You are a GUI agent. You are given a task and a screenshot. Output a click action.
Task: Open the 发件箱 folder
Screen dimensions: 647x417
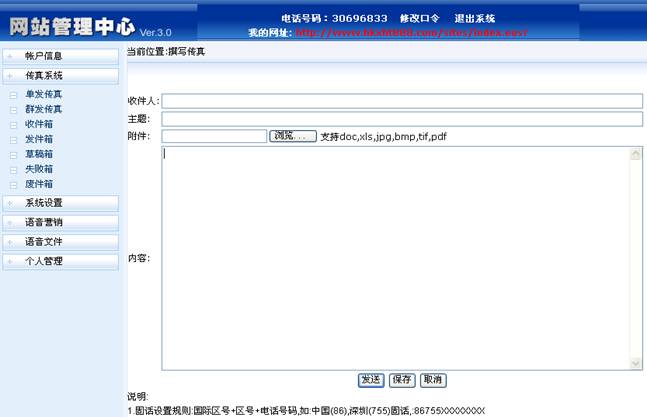pyautogui.click(x=39, y=140)
